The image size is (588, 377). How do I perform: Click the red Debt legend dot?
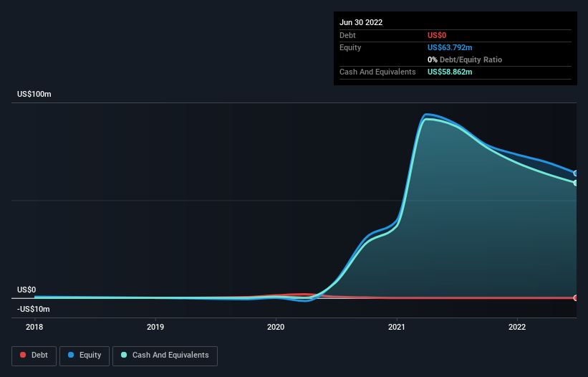23,355
